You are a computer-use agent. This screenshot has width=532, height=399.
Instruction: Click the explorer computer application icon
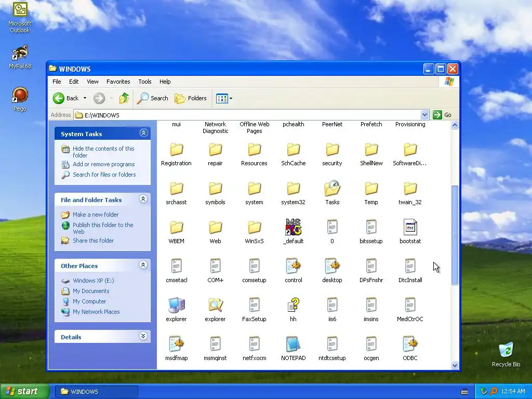176,305
